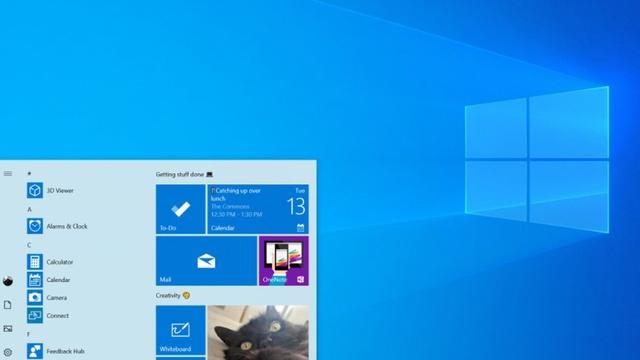The height and width of the screenshot is (360, 640).
Task: Open the 3D Viewer app icon
Action: point(35,190)
